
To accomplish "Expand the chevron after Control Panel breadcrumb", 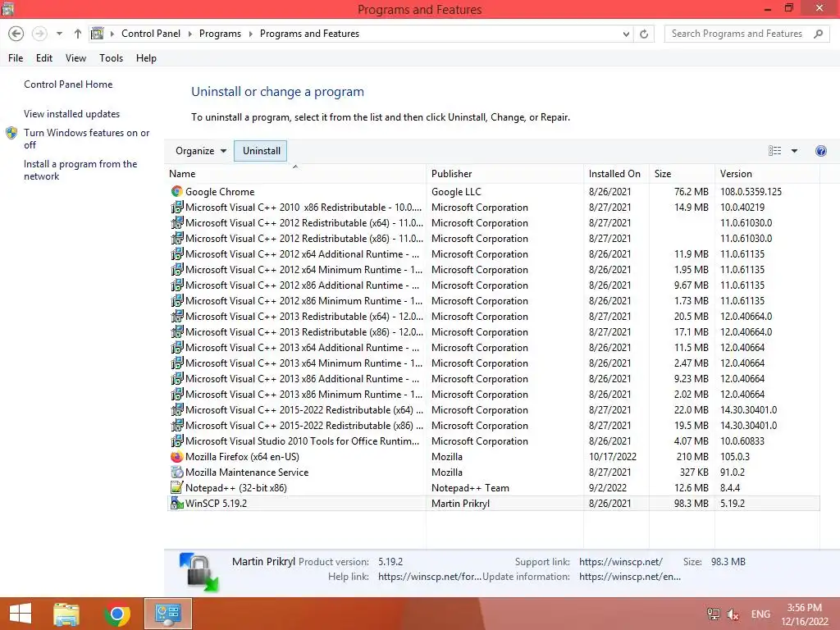I will click(189, 34).
